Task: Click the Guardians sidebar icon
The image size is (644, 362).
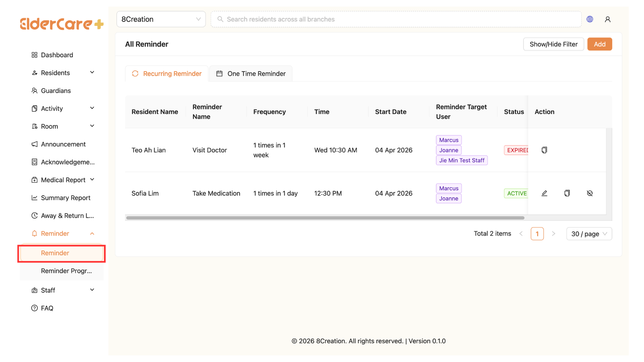Action: 34,90
